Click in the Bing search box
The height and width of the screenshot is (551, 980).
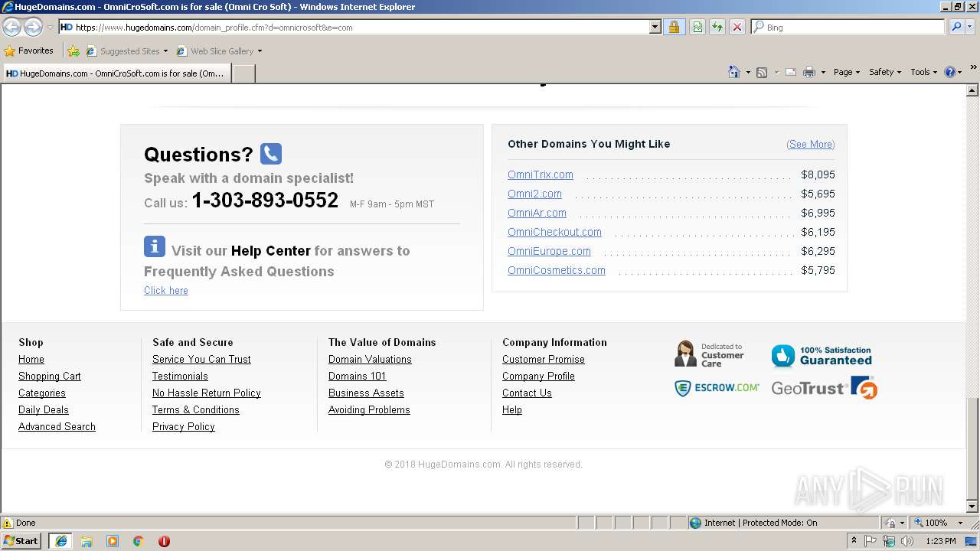[848, 27]
